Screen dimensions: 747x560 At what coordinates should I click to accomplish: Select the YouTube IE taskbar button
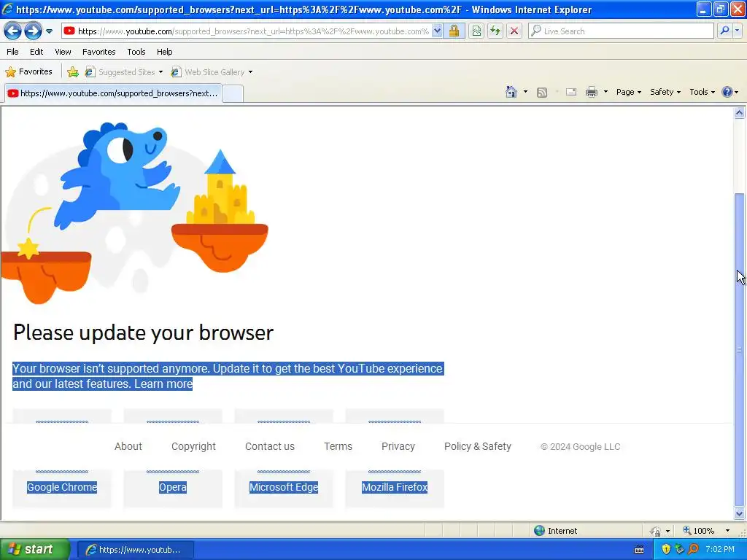(x=135, y=550)
